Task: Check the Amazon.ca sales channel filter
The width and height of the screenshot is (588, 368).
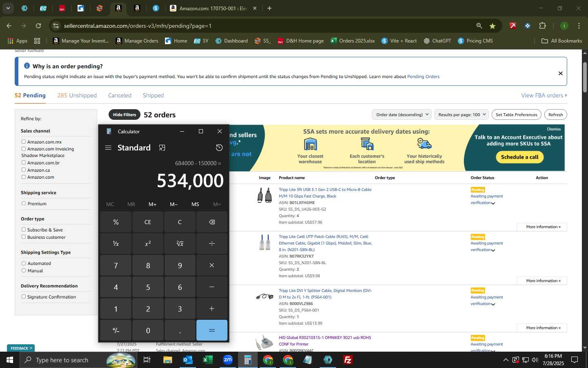Action: coord(24,170)
